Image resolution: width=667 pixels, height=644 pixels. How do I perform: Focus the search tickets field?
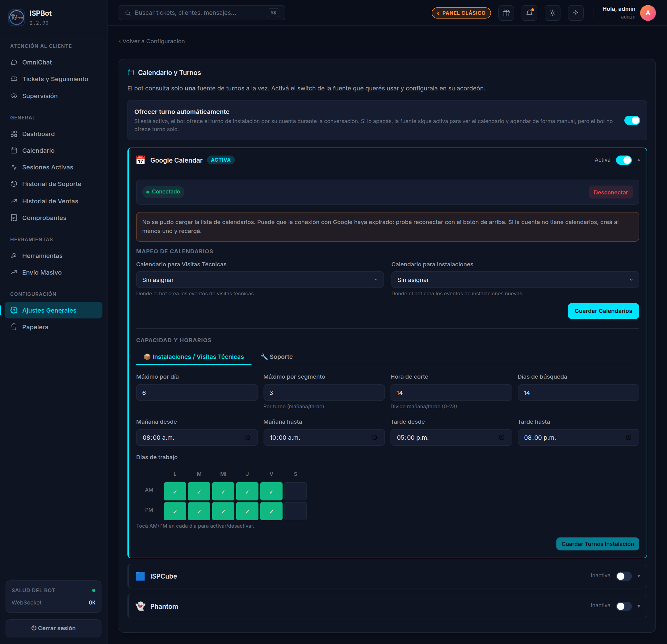tap(202, 13)
